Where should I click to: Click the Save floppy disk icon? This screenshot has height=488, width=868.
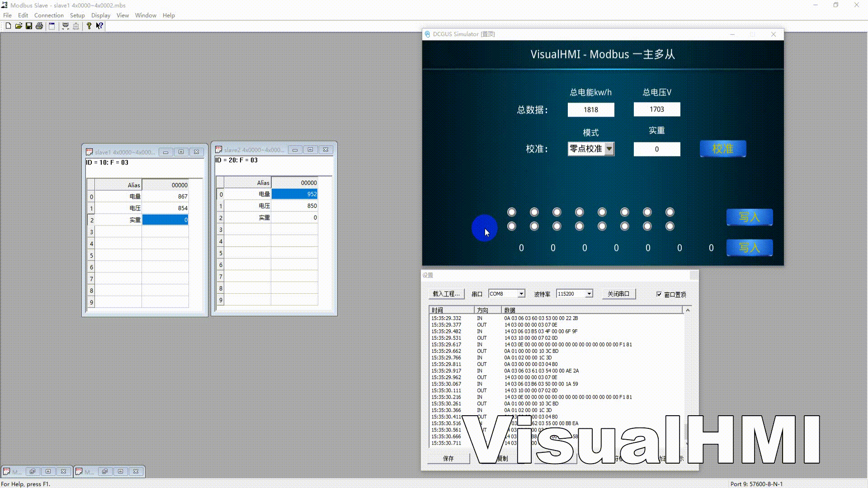coord(29,26)
